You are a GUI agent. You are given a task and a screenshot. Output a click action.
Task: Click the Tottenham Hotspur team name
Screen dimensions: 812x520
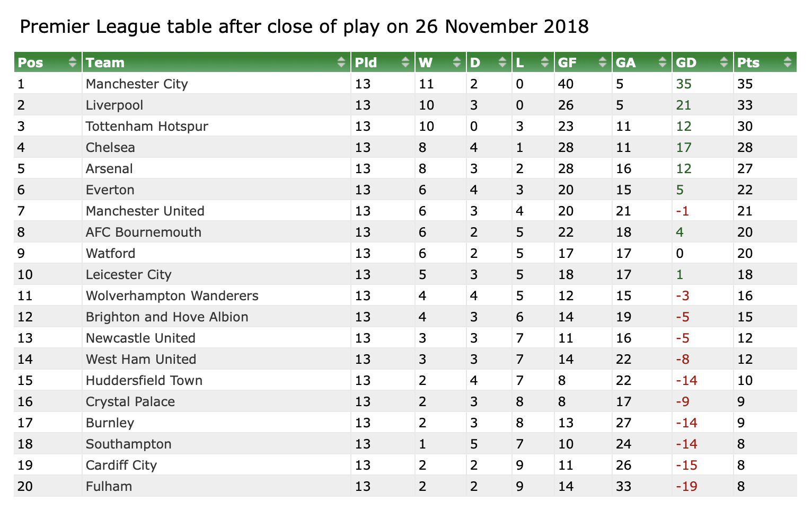coord(147,126)
